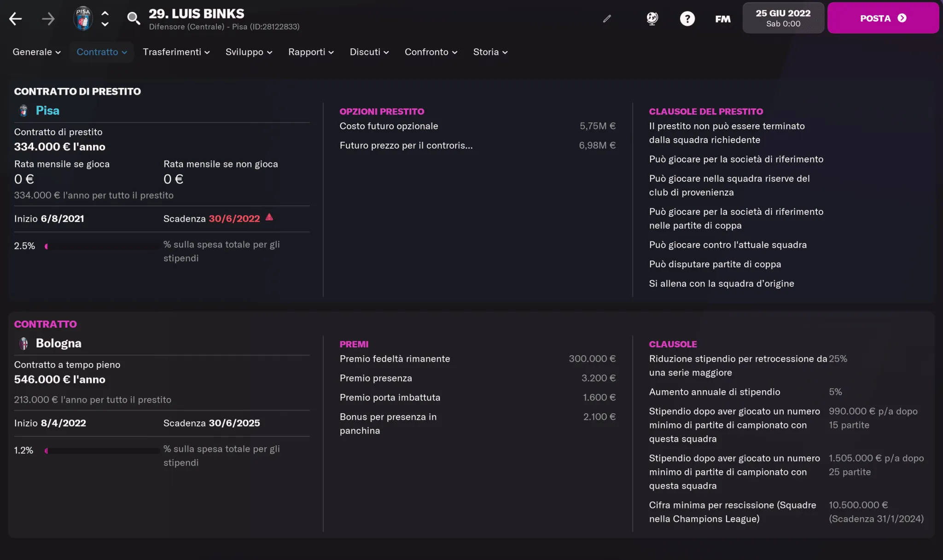Click the Pisa club badge in header
Image resolution: width=943 pixels, height=560 pixels.
coord(83,19)
